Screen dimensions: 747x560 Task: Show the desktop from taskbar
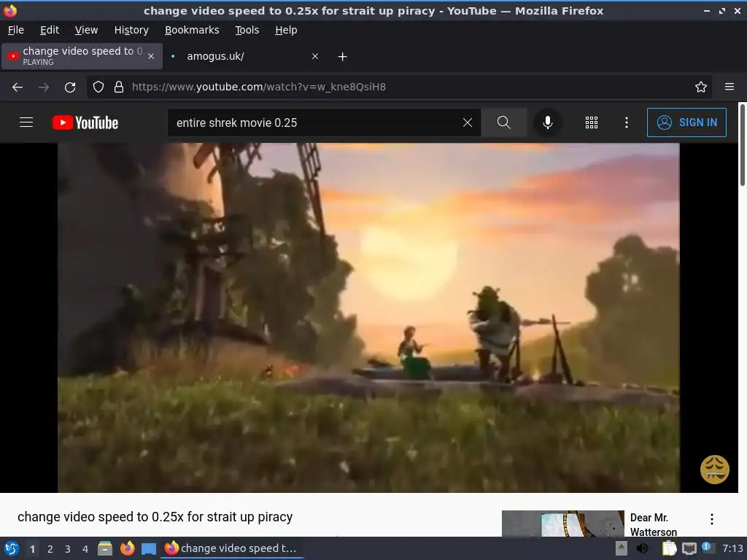[149, 548]
